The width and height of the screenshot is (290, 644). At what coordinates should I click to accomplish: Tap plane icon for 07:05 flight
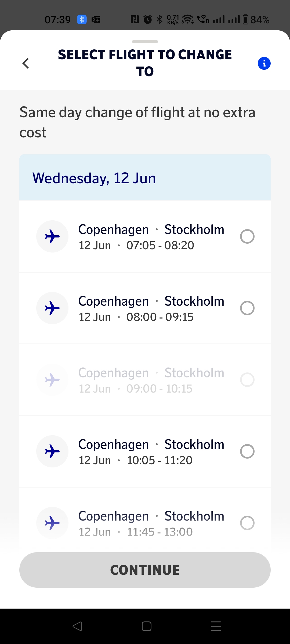52,236
